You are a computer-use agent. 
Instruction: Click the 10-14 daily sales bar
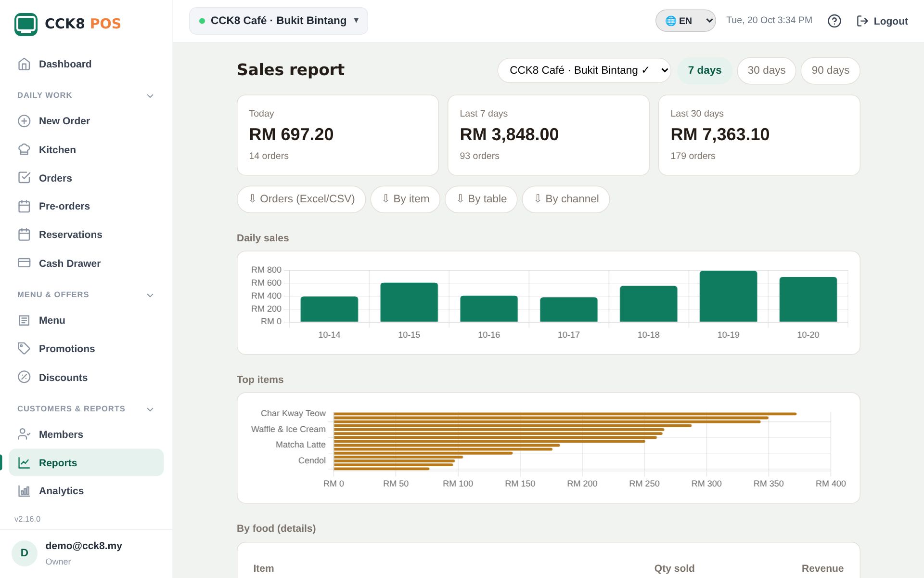click(329, 309)
